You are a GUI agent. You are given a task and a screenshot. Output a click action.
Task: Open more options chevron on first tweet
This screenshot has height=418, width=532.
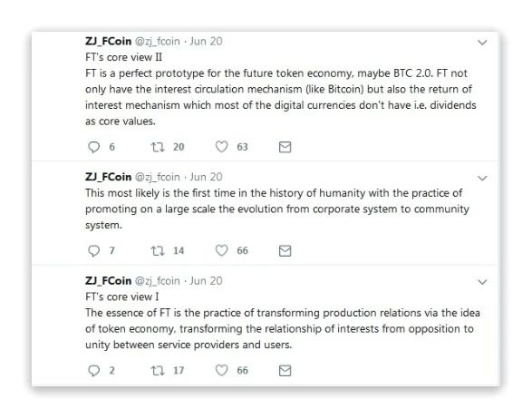pos(482,42)
